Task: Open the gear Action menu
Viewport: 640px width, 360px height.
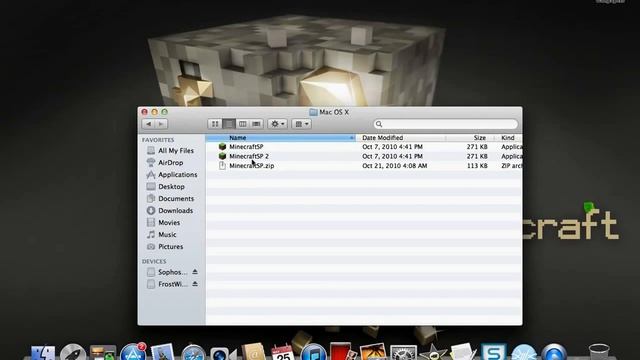Action: (278, 124)
